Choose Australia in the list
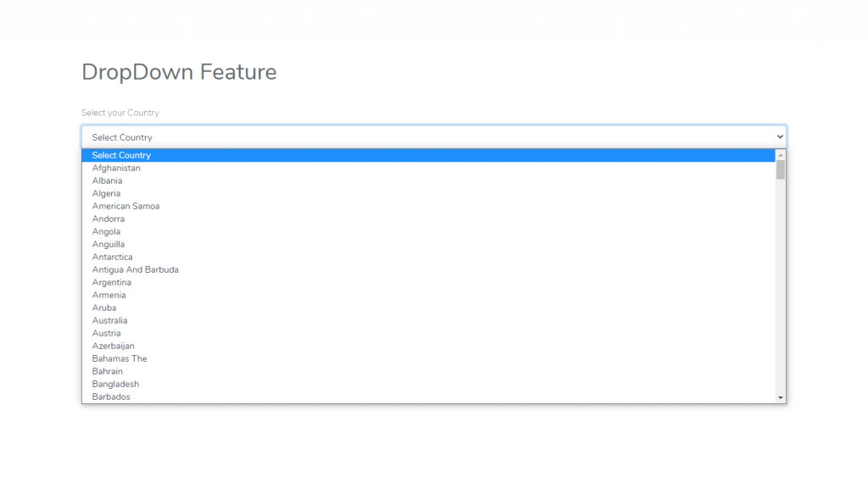868x488 pixels. point(109,320)
